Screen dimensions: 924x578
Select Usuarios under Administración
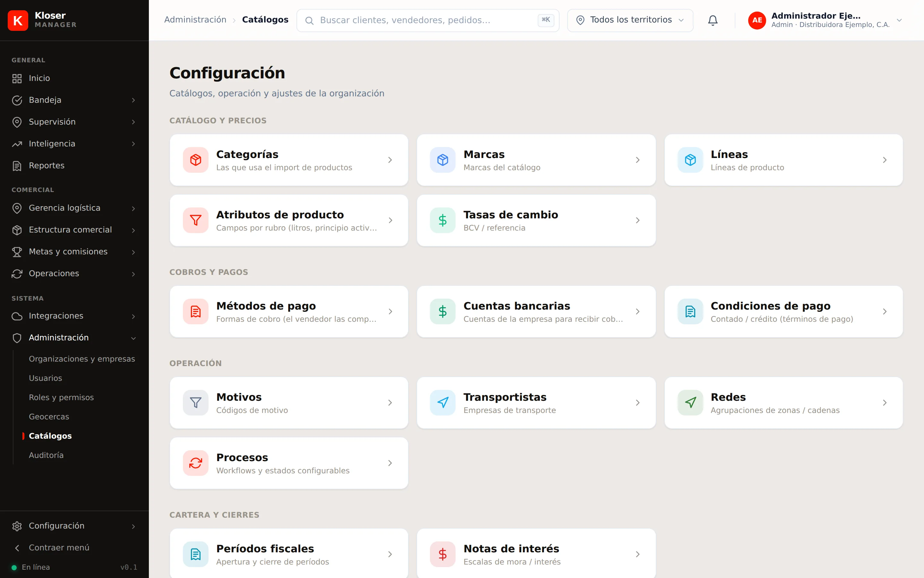click(46, 378)
